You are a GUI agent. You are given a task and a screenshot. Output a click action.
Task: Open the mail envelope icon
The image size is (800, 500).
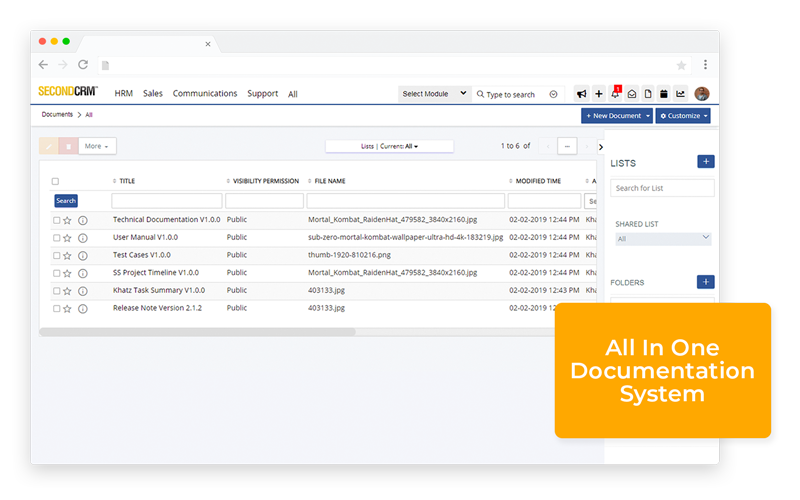pos(632,94)
